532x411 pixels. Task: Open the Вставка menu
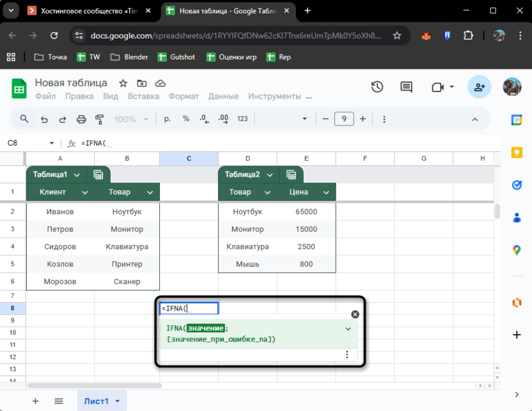(143, 96)
